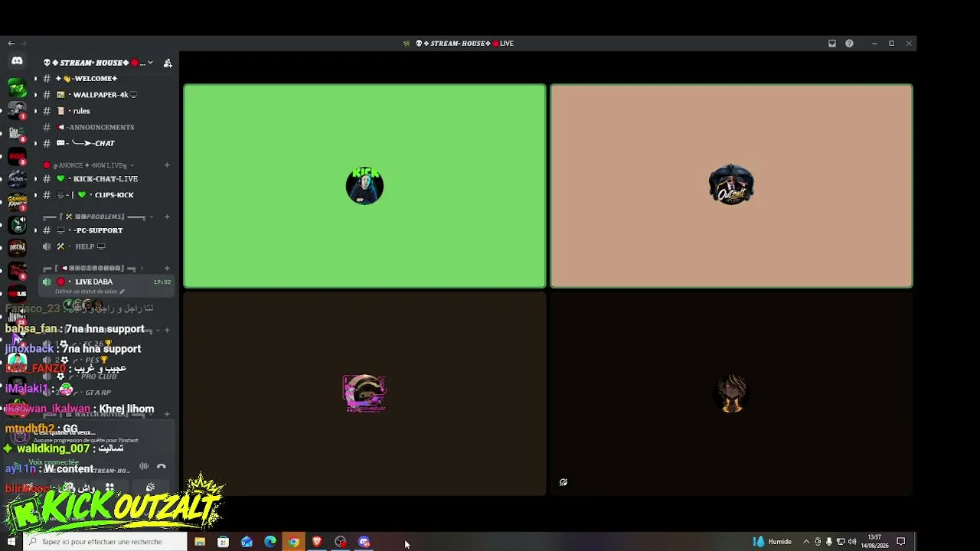Open the invite people icon beside server name
Image resolution: width=980 pixels, height=551 pixels.
pos(168,63)
